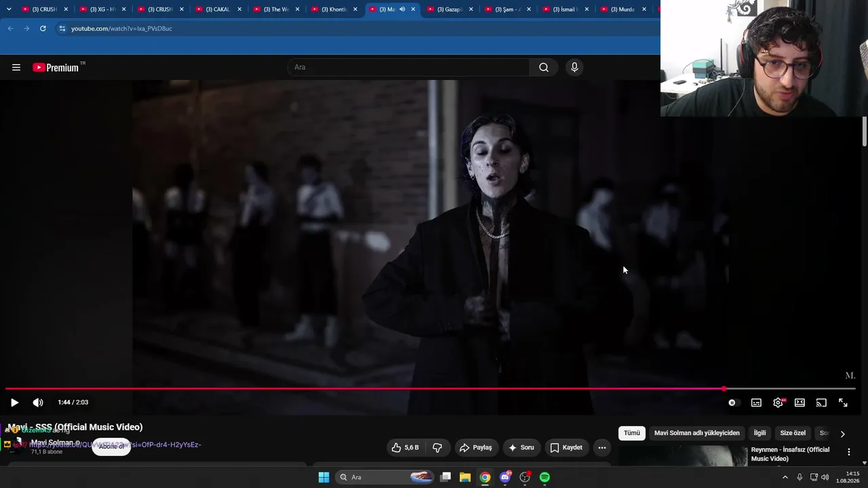This screenshot has width=868, height=488.
Task: Reload the current page
Action: coord(43,28)
